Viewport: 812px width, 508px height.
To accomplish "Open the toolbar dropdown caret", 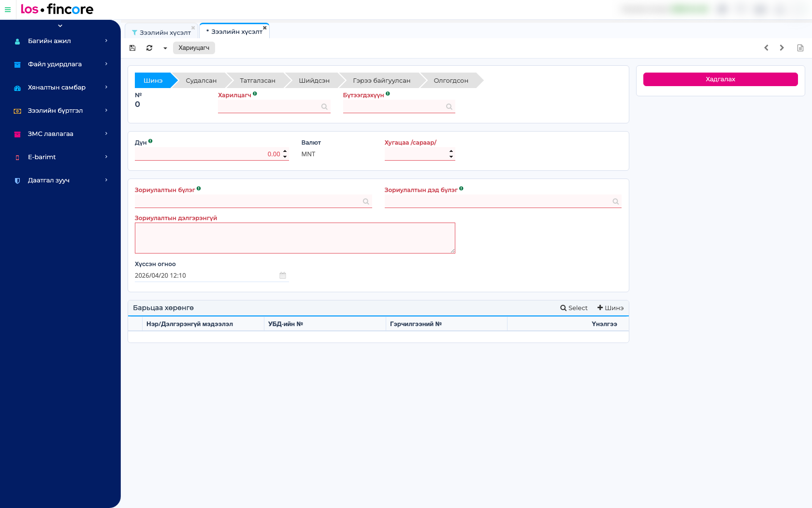I will [x=165, y=48].
